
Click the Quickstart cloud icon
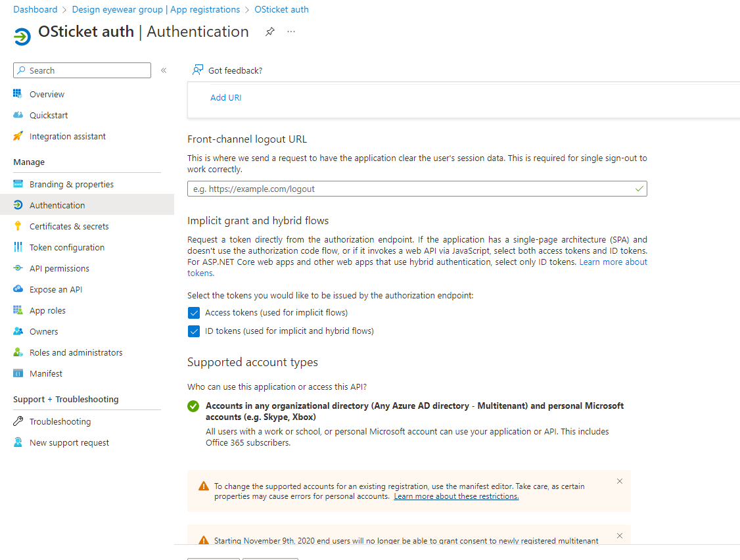pyautogui.click(x=18, y=115)
